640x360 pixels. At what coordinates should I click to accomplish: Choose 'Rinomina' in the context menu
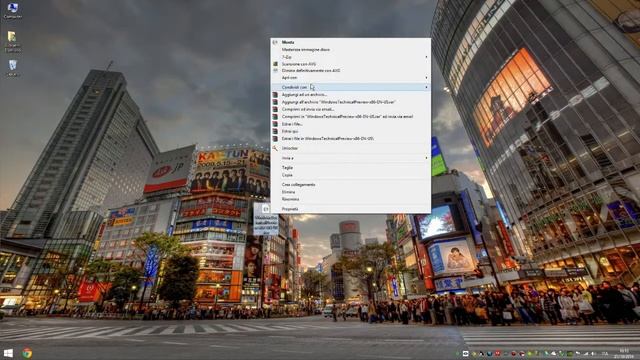pyautogui.click(x=351, y=200)
